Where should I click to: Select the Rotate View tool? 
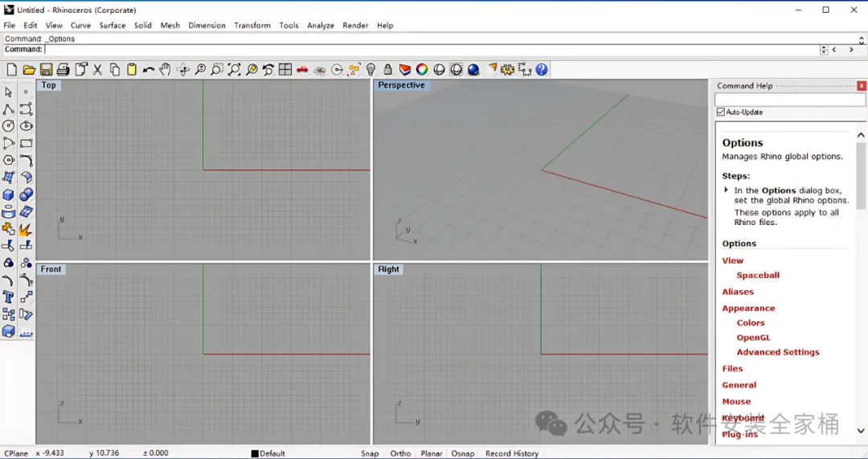point(182,69)
